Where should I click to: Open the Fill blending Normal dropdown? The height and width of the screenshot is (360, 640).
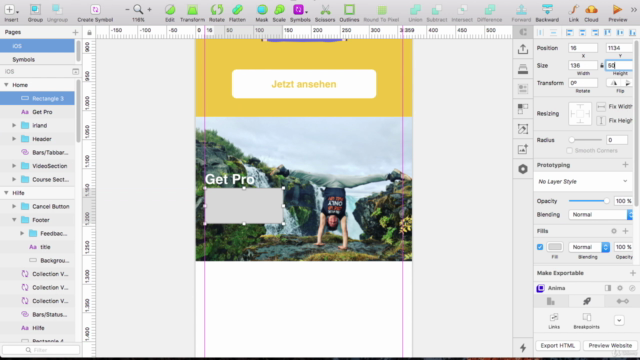[589, 247]
